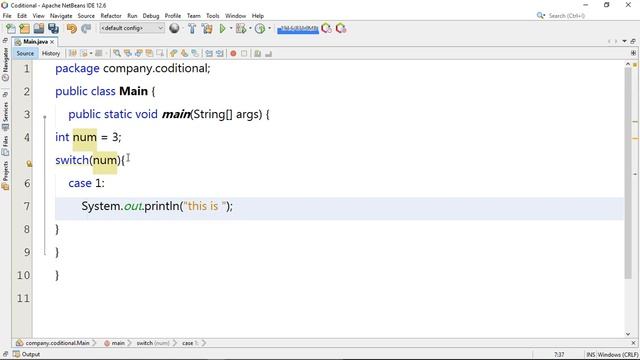Click the case 1 breadcrumb item
Viewport: 640px width, 360px height.
pos(190,343)
